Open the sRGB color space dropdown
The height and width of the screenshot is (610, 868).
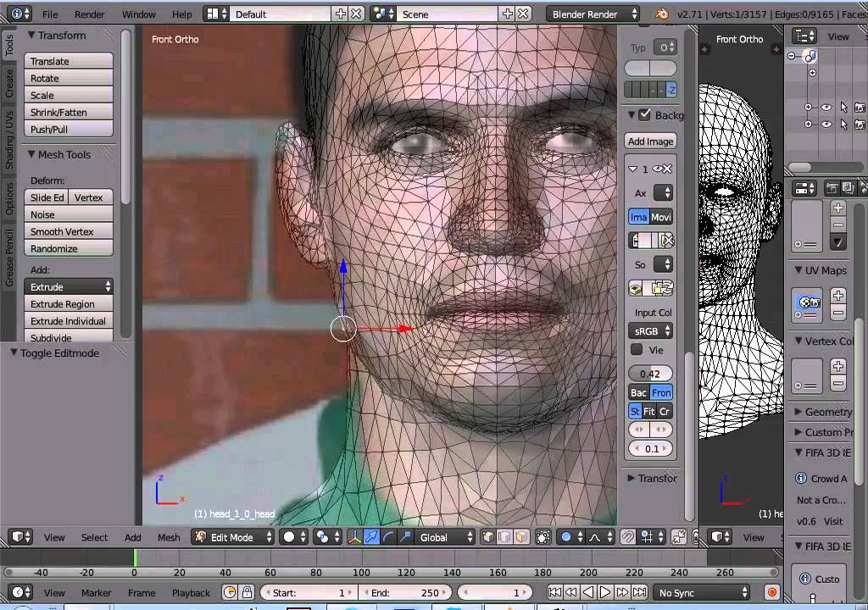click(650, 331)
